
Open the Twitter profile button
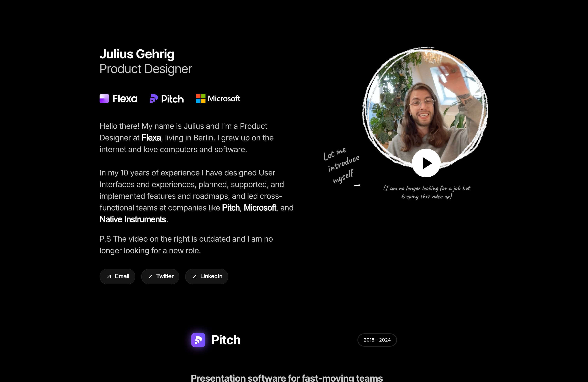pyautogui.click(x=160, y=276)
